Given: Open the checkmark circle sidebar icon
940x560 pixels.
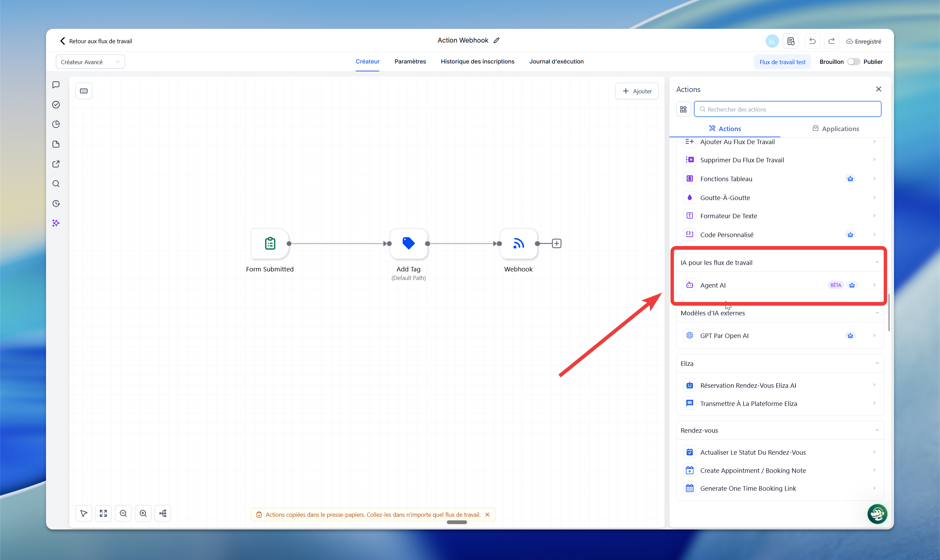Looking at the screenshot, I should pyautogui.click(x=56, y=105).
